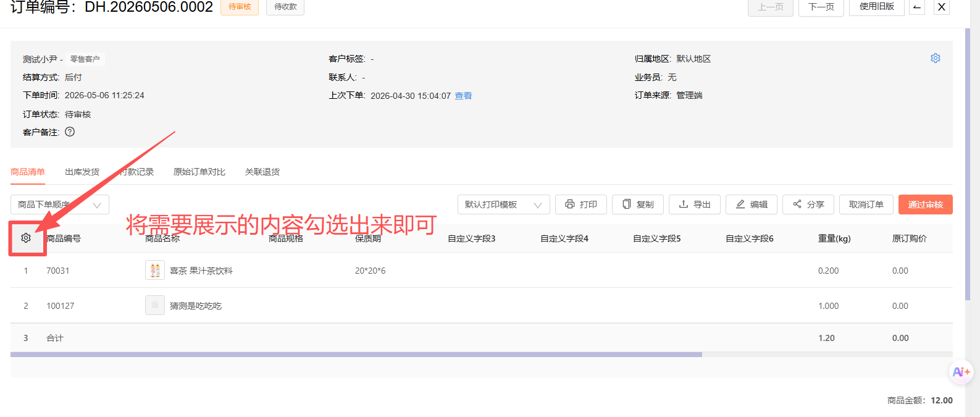Screen dimensions: 980x417
Task: Click the 零售客户 customer type tag
Action: (85, 59)
